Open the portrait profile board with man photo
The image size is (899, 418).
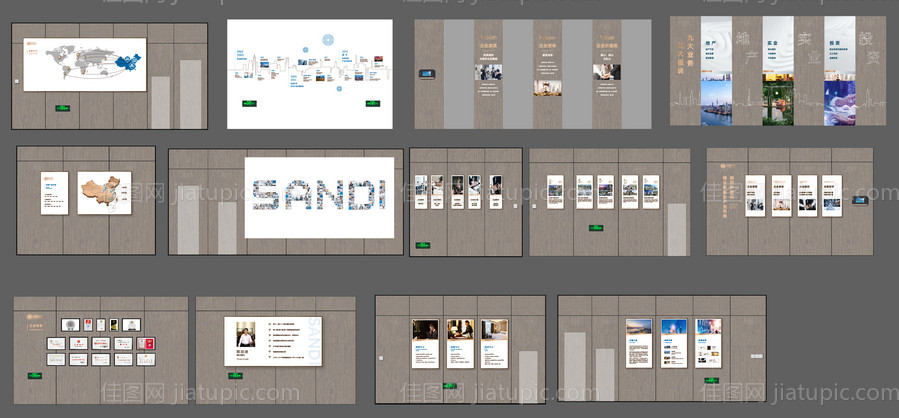(272, 342)
